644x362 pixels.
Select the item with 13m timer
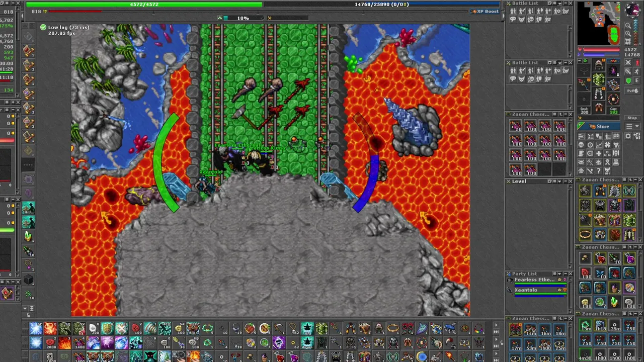585,325
